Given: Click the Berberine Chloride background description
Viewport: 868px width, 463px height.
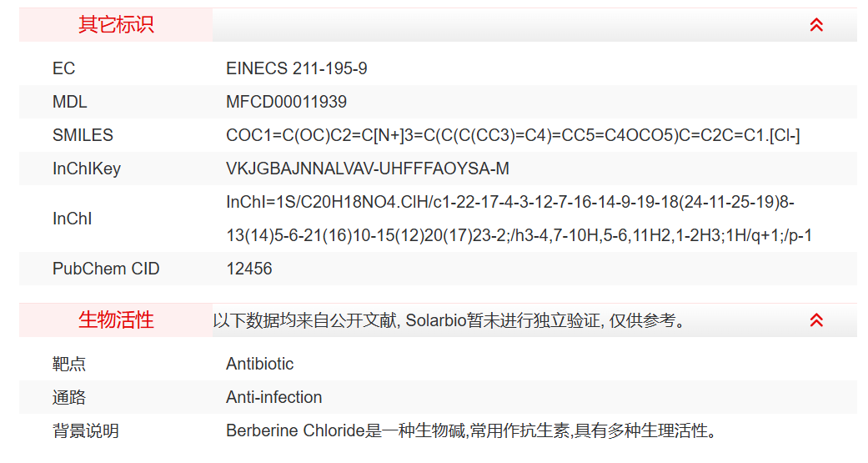Looking at the screenshot, I should tap(471, 430).
